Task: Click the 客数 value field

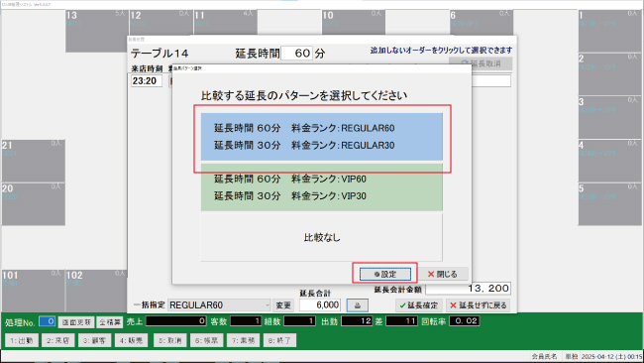Action: click(246, 321)
